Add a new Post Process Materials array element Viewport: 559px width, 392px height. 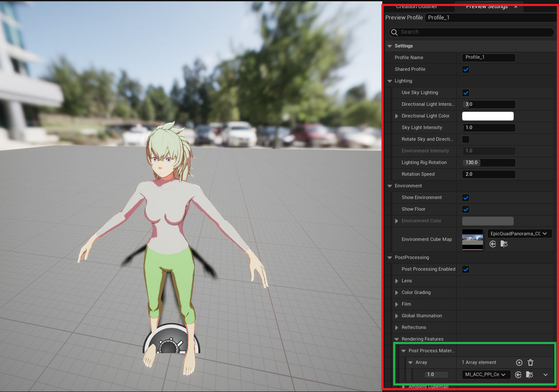tap(519, 363)
